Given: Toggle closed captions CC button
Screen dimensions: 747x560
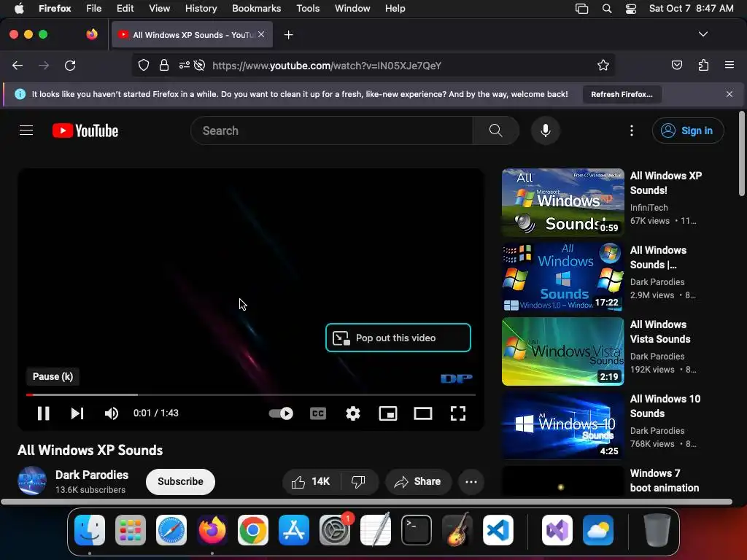Looking at the screenshot, I should (318, 413).
